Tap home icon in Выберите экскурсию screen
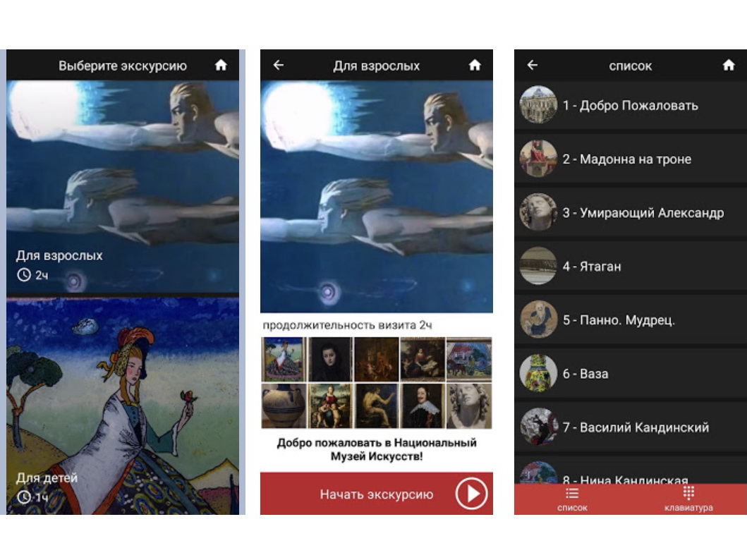The height and width of the screenshot is (560, 747). click(x=221, y=65)
